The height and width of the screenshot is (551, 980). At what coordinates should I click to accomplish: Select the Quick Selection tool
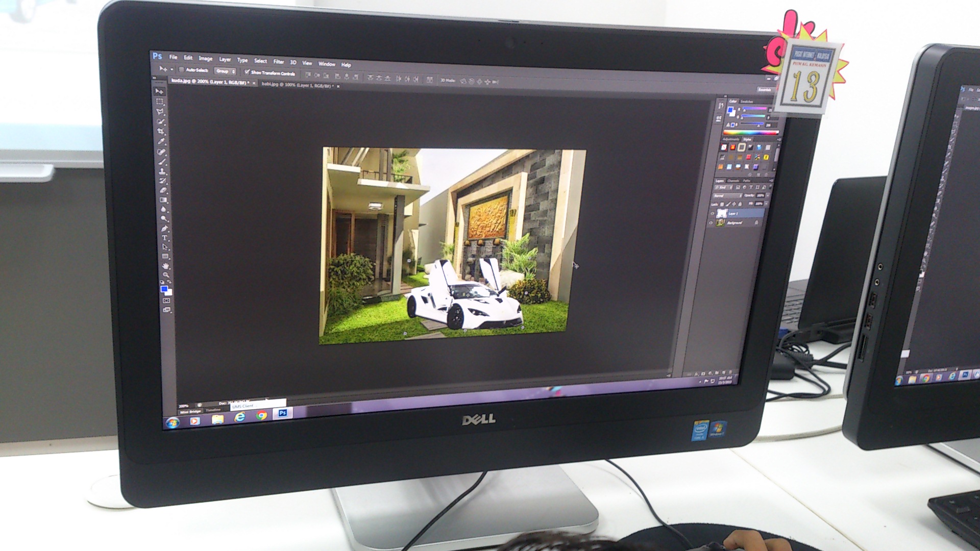tap(161, 121)
